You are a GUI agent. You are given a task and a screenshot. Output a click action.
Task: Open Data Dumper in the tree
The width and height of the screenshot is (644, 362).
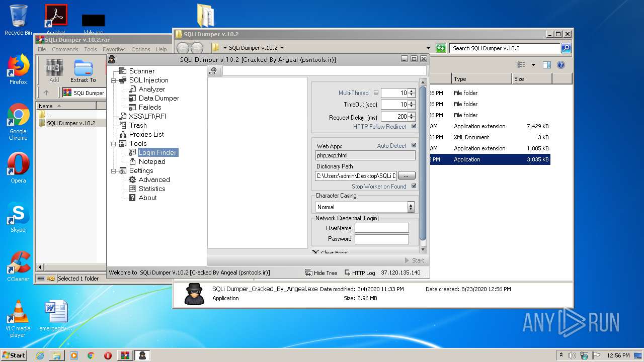coord(158,98)
